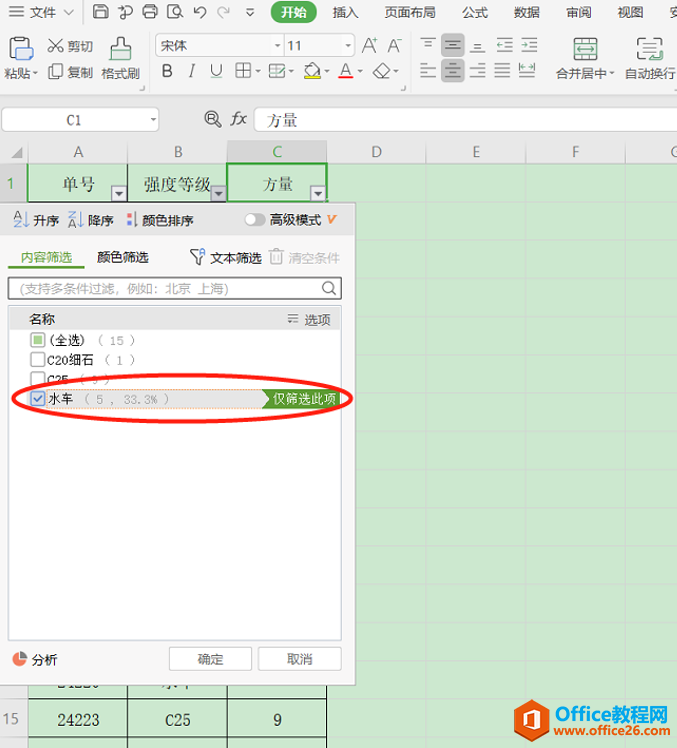This screenshot has height=748, width=677.
Task: Click 仅筛选此项 on the 水车 row
Action: [x=302, y=399]
